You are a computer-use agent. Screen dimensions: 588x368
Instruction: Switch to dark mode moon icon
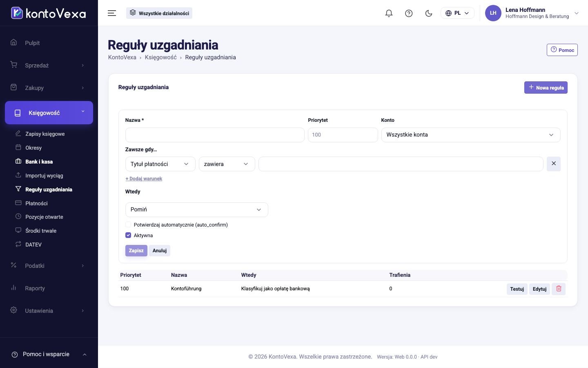pyautogui.click(x=429, y=13)
